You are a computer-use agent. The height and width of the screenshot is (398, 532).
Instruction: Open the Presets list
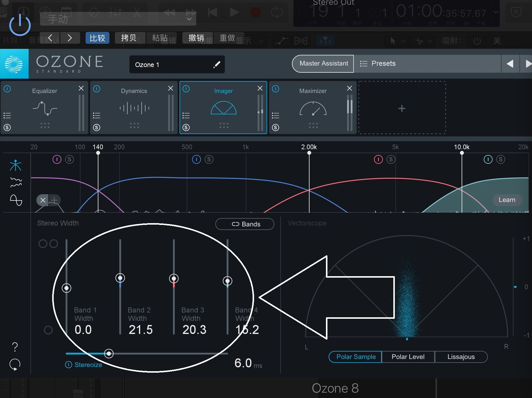pyautogui.click(x=427, y=63)
